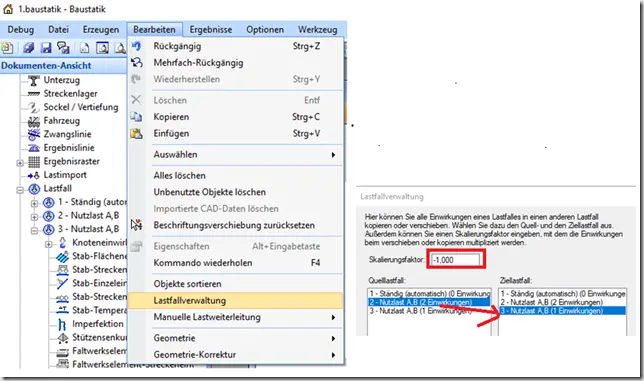Select '2 - Nutzlast A,B' in the document tree
This screenshot has height=381, width=644.
[88, 216]
